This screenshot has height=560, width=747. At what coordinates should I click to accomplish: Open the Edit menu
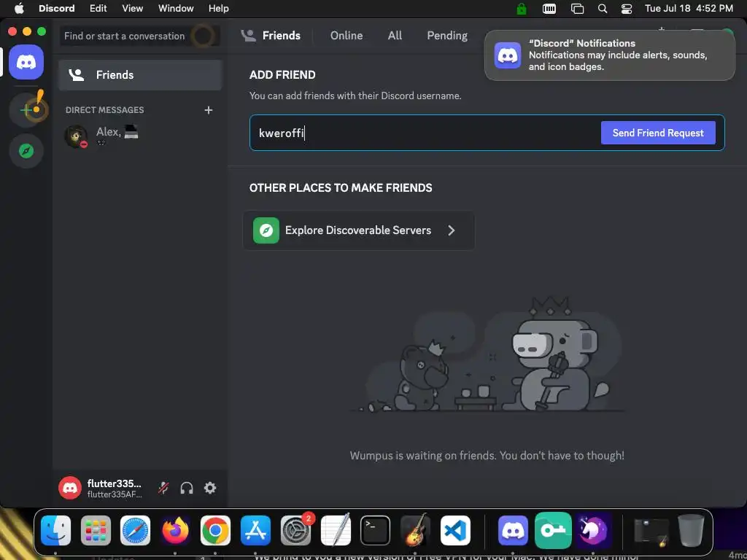98,8
